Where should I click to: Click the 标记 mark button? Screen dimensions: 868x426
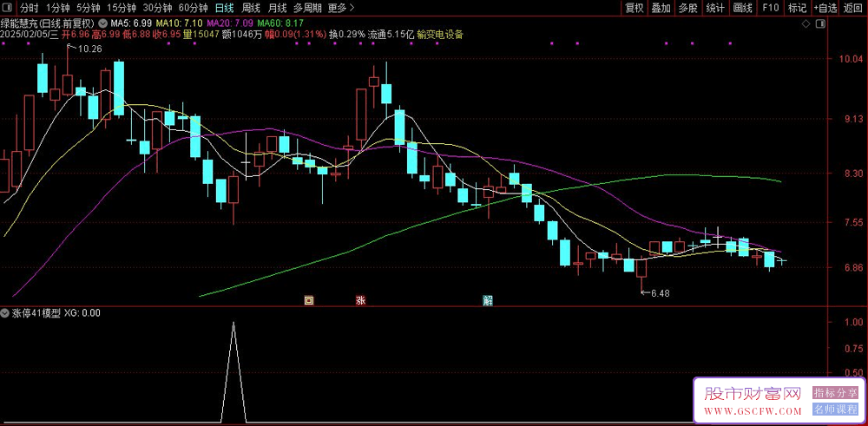tap(797, 8)
